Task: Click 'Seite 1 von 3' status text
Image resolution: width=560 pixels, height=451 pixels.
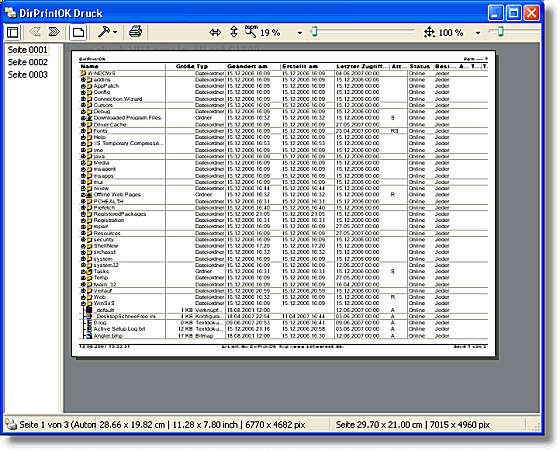Action: click(x=44, y=425)
